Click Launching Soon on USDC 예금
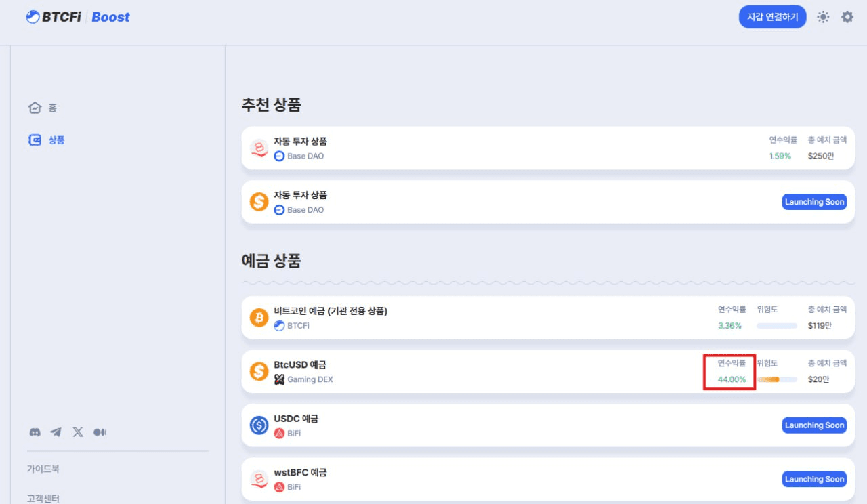 coord(814,425)
